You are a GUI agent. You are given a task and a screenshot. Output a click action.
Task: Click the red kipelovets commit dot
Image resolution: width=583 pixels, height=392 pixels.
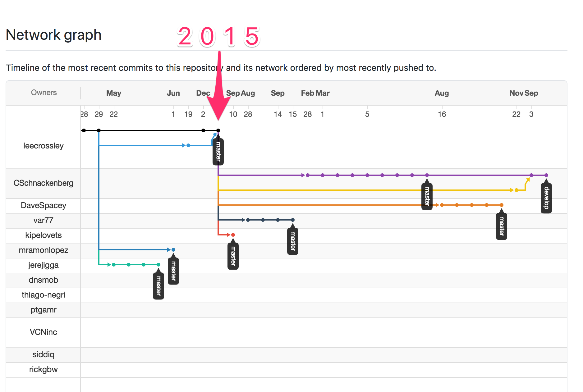[x=233, y=235]
